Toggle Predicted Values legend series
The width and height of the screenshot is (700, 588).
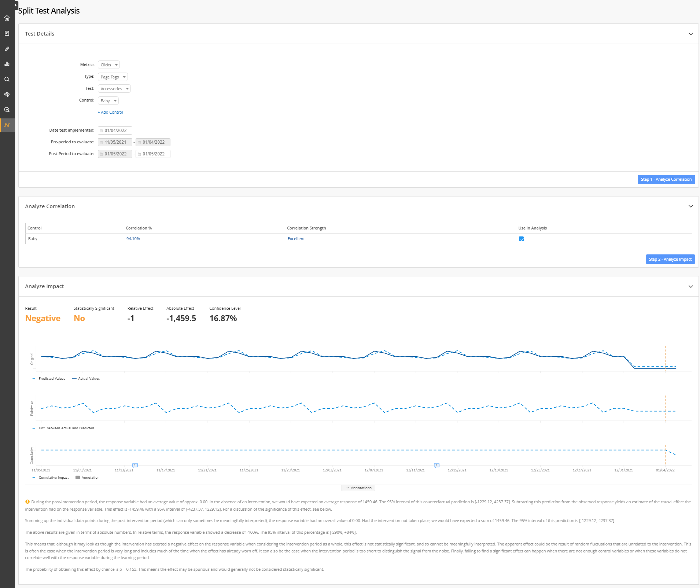coord(49,379)
